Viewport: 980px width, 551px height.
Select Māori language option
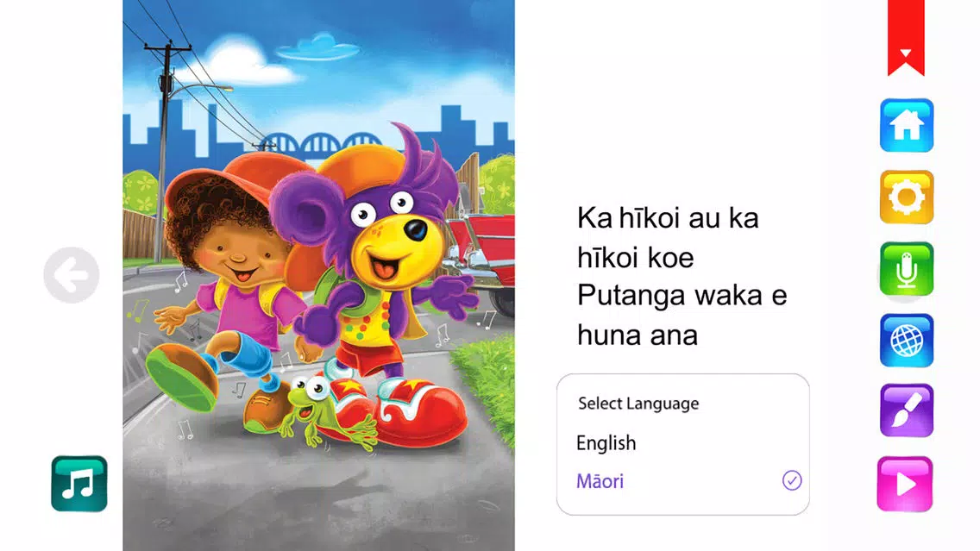[x=683, y=481]
